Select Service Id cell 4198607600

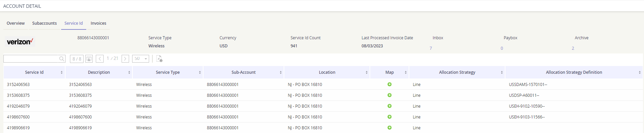tap(18, 117)
